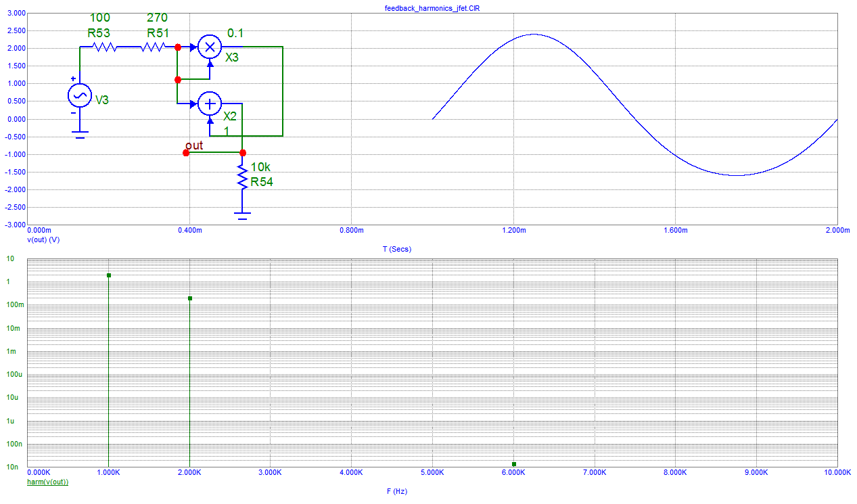Click the -3.000 bottom voltage axis tick
857x504 pixels.
coord(14,224)
